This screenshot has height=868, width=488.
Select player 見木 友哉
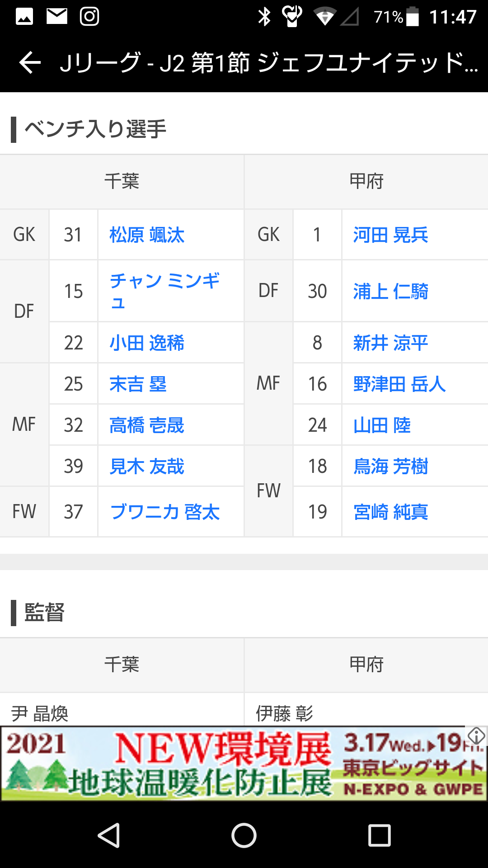click(x=147, y=467)
